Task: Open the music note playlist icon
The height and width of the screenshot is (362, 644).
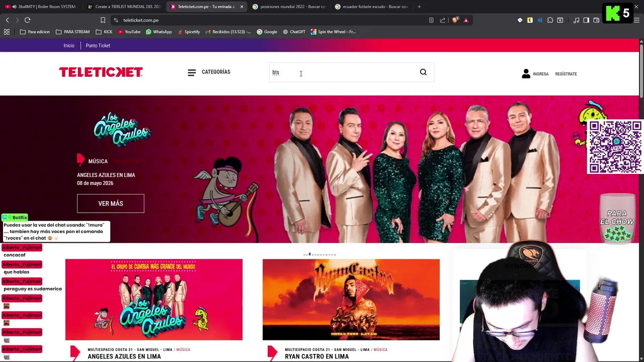Action: point(576,20)
